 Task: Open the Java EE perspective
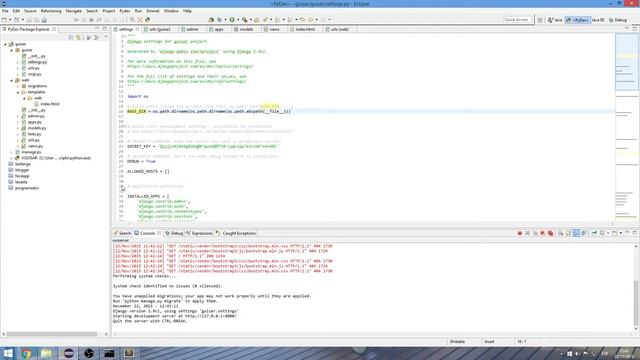point(598,20)
